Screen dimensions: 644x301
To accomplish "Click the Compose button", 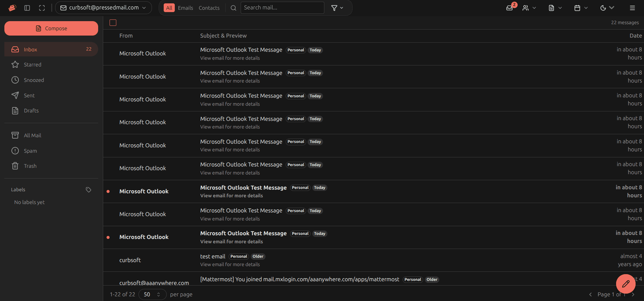I will pos(51,29).
